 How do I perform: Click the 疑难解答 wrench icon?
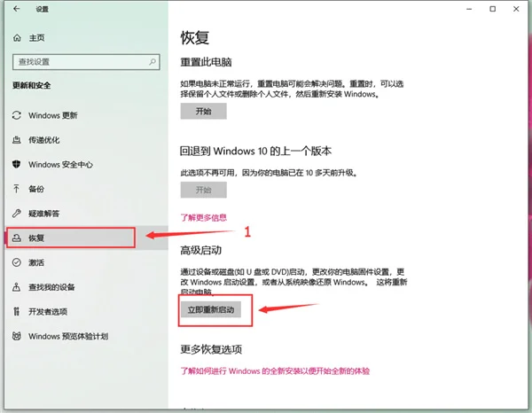pyautogui.click(x=17, y=214)
